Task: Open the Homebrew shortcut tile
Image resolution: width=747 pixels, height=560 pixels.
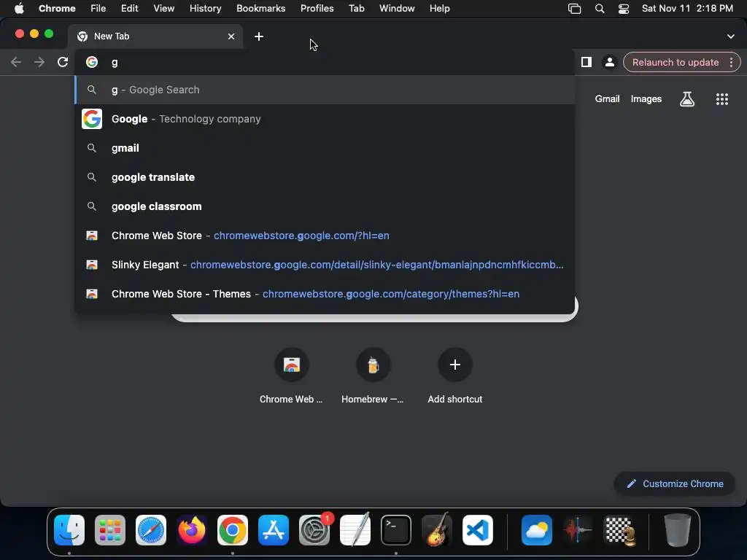Action: [373, 376]
